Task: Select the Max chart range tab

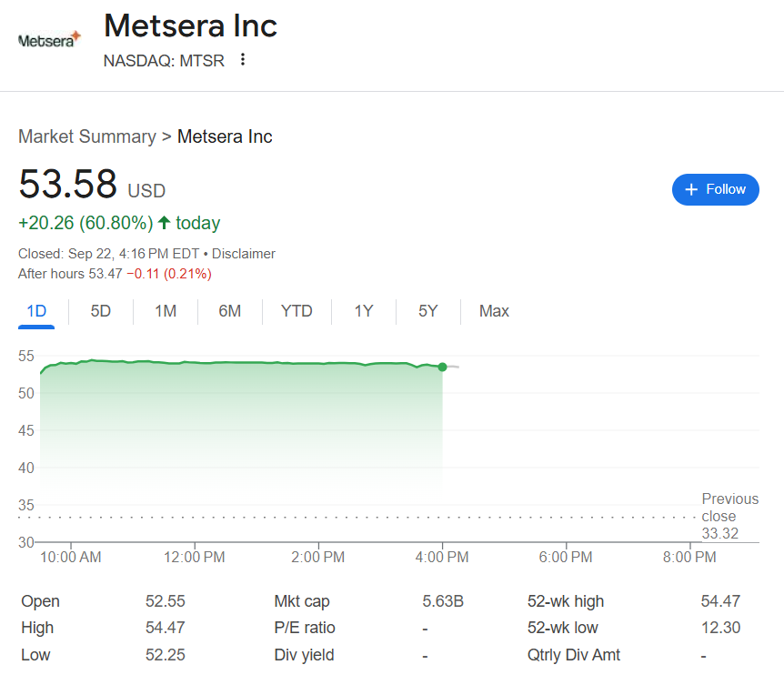Action: click(x=494, y=311)
